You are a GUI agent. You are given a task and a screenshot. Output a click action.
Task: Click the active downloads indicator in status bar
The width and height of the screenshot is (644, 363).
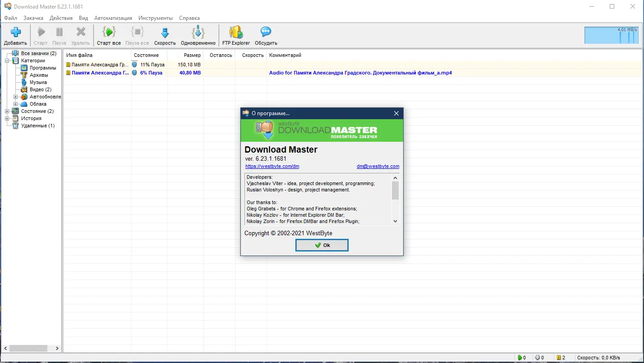522,357
